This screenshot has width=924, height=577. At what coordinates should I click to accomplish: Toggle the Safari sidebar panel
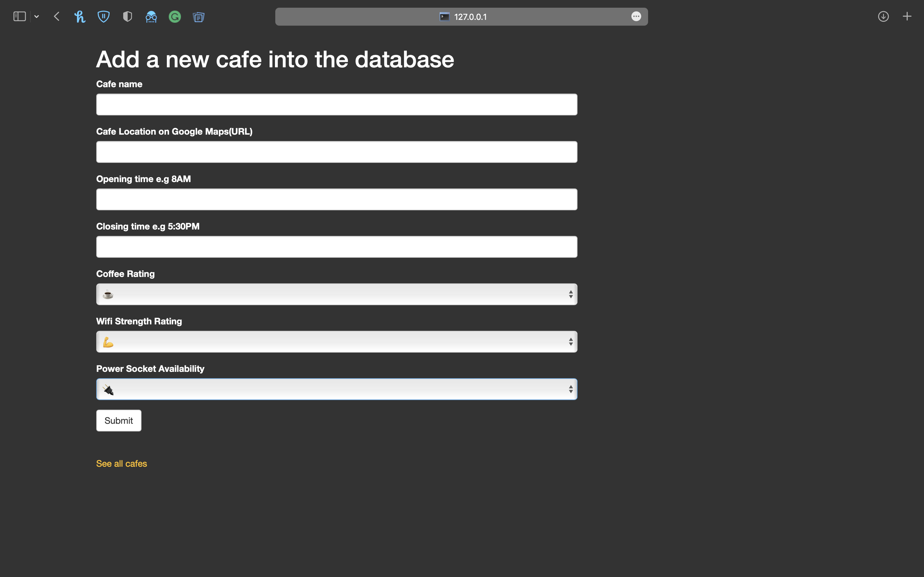point(19,16)
